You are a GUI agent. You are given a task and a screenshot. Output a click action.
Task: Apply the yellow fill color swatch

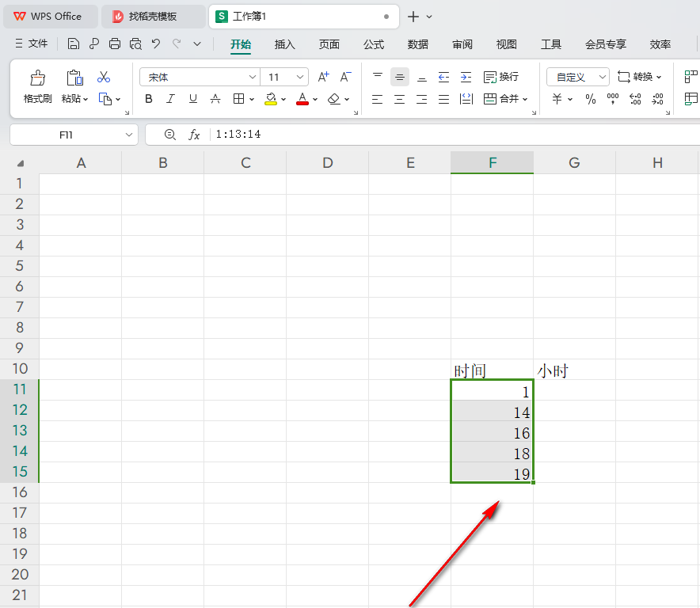271,100
